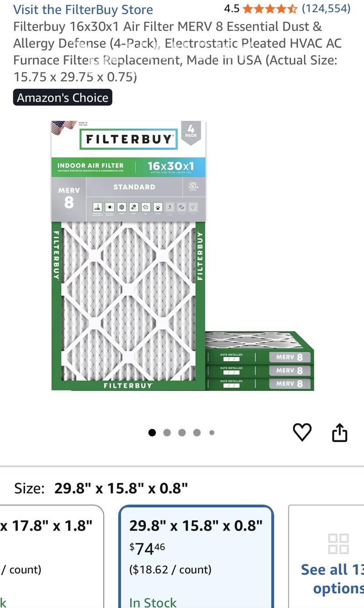This screenshot has width=364, height=608.
Task: Select first image carousel dot
Action: pyautogui.click(x=152, y=433)
